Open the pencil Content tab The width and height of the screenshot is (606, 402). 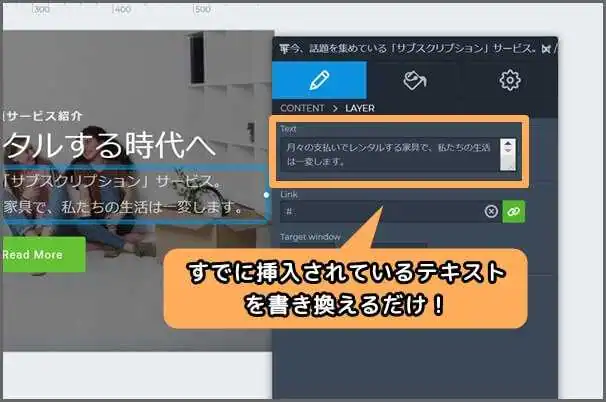[x=319, y=80]
